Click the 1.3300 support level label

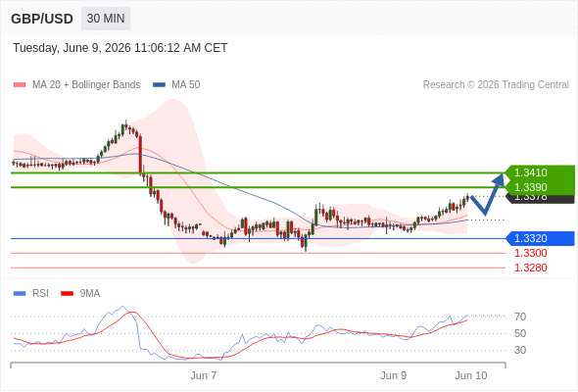tap(530, 254)
